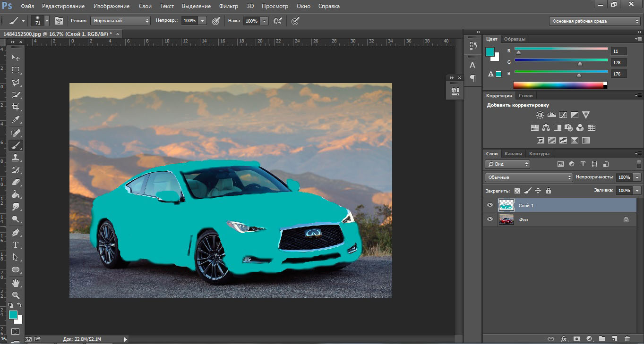This screenshot has height=344, width=644.
Task: Add a Brightness/Contrast adjustment
Action: pos(540,115)
